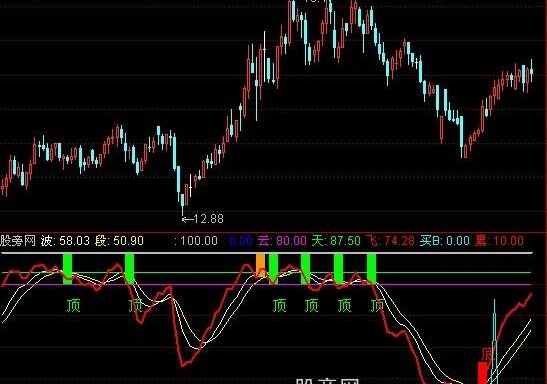Image resolution: width=547 pixels, height=384 pixels.
Task: Select the green 天: 87.50 value
Action: (x=336, y=241)
